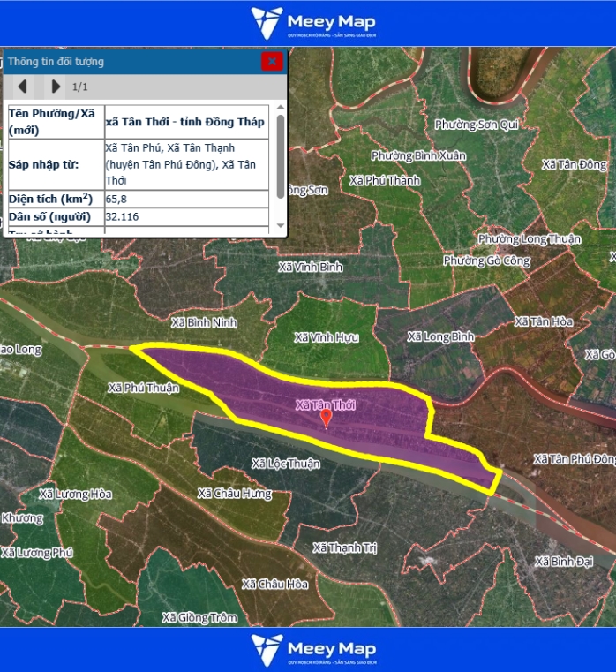Click Phường Sơn Qui label on map
The width and height of the screenshot is (616, 672).
[x=476, y=125]
